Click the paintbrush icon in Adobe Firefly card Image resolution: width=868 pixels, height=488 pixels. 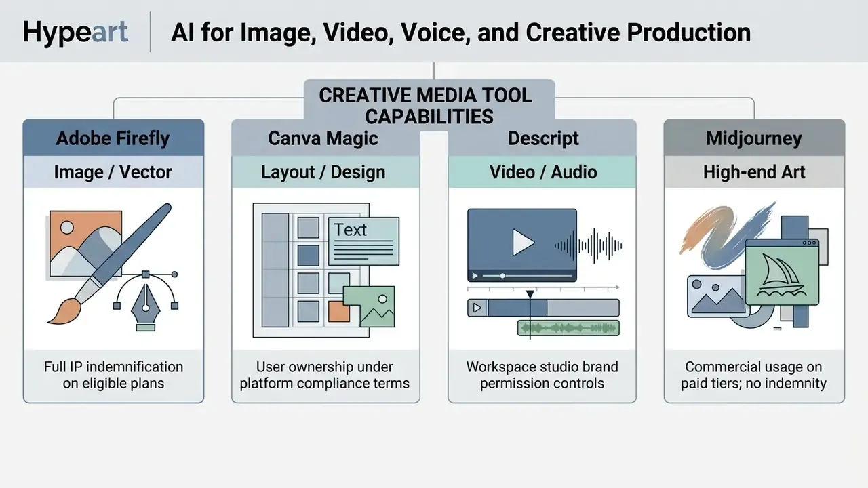[x=108, y=264]
